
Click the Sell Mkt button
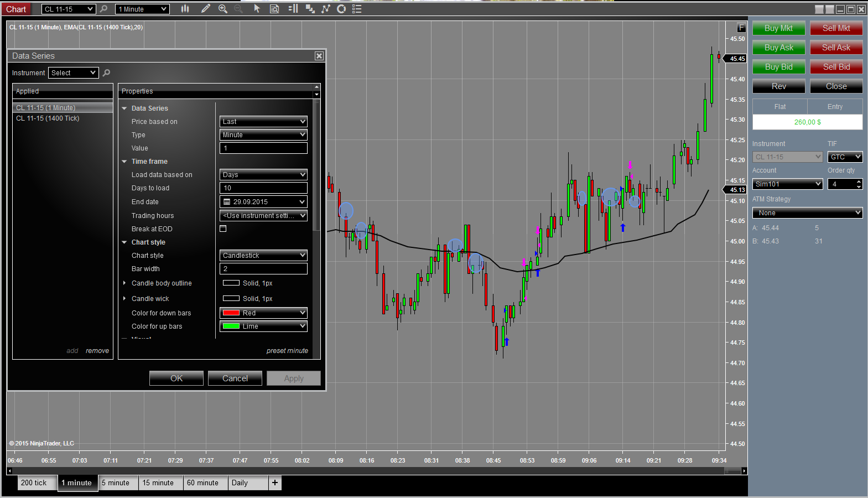pos(836,28)
